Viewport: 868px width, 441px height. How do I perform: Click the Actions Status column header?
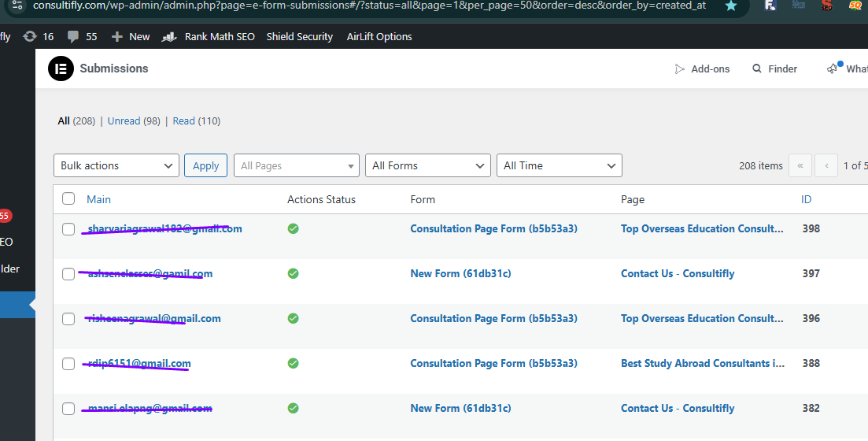321,199
